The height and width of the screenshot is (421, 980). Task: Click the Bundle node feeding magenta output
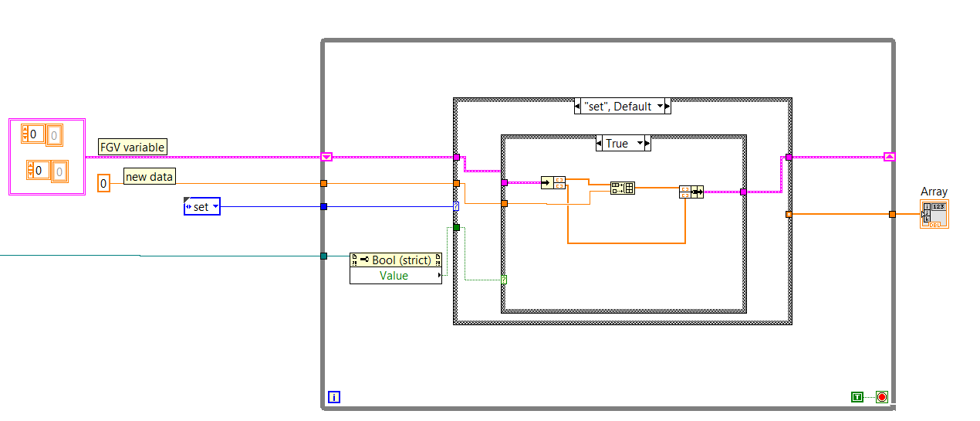(691, 192)
